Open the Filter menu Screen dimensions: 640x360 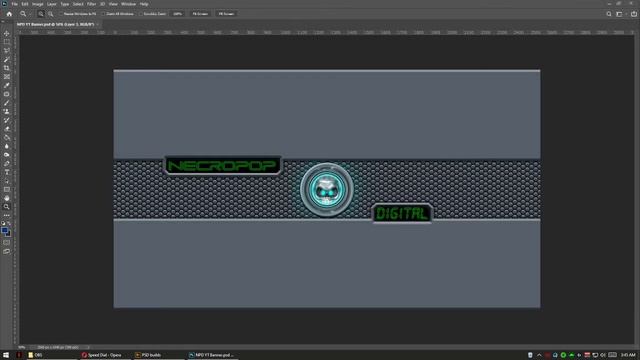[x=91, y=4]
